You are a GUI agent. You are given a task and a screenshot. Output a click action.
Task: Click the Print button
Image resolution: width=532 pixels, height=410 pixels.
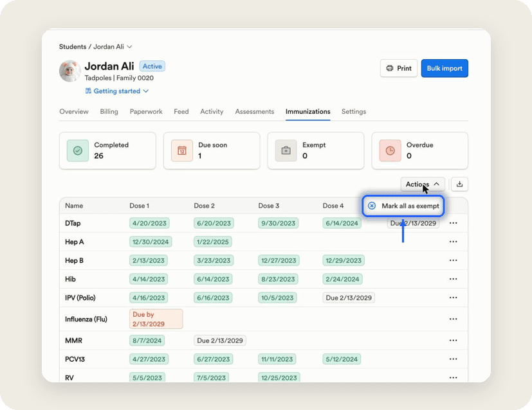tap(399, 68)
